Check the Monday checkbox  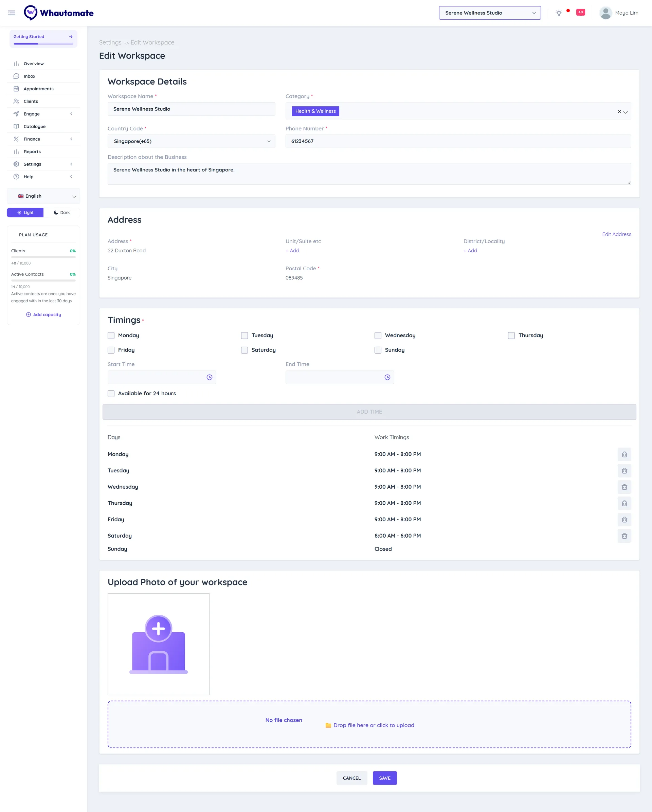(111, 336)
